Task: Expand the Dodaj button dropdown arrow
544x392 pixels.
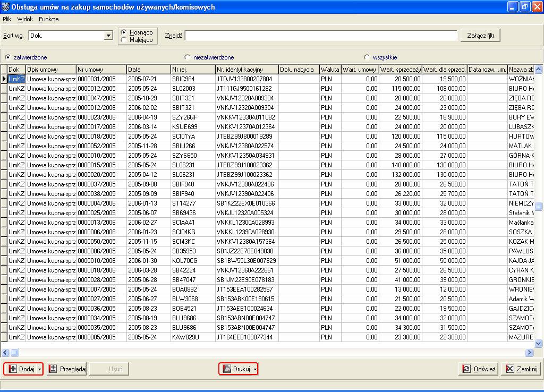Action: tap(39, 369)
